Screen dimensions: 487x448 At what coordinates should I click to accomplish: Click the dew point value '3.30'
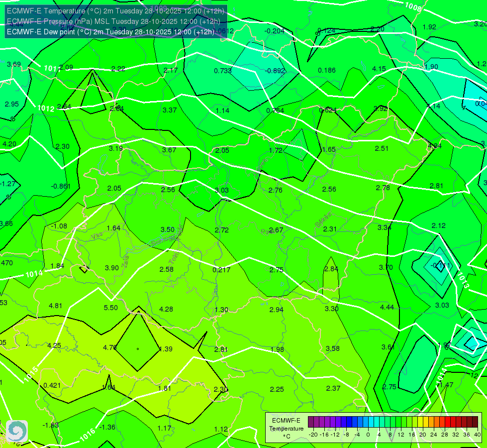[x=332, y=309]
